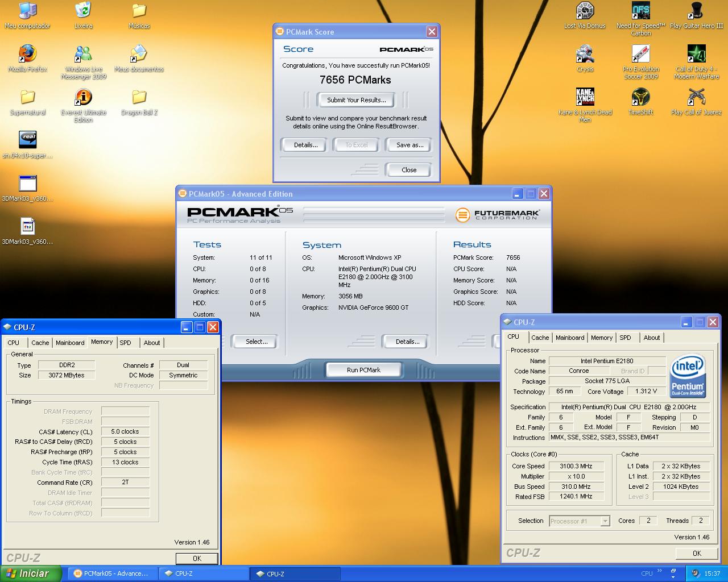The image size is (728, 582).
Task: Switch to PCMark05 Advanced taskbar button
Action: pos(113,573)
